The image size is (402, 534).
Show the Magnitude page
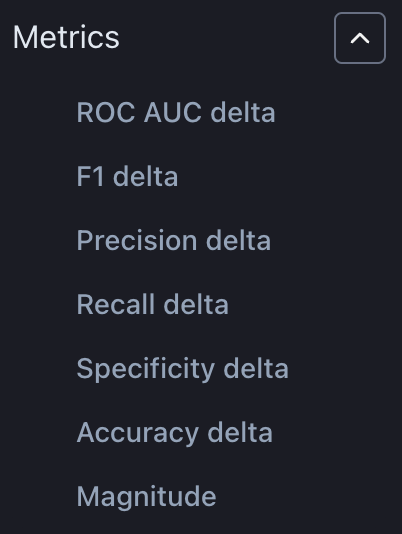click(146, 497)
